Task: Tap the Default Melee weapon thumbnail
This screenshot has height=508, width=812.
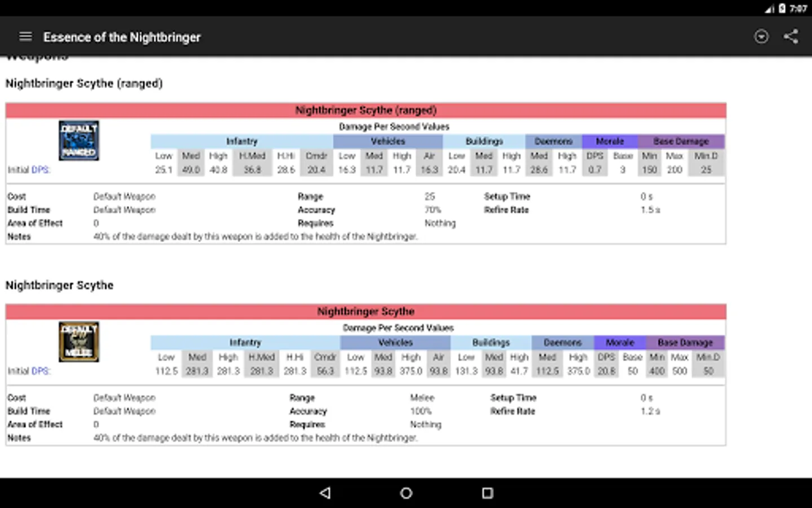Action: 79,341
